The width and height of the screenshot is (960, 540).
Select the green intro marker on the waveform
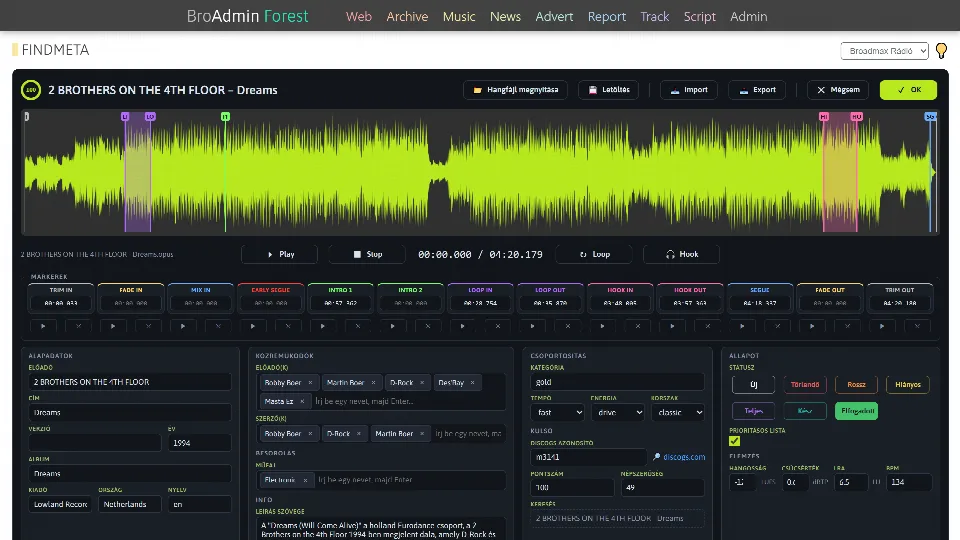coord(225,116)
